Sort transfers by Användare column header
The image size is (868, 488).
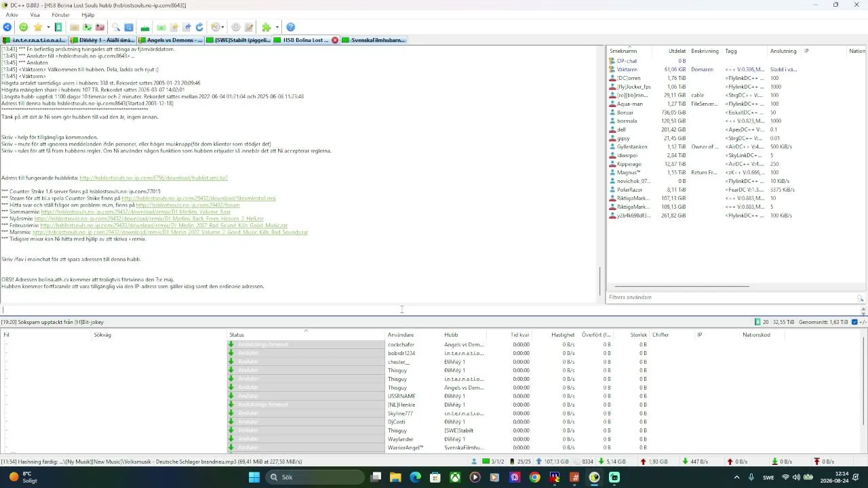point(414,335)
